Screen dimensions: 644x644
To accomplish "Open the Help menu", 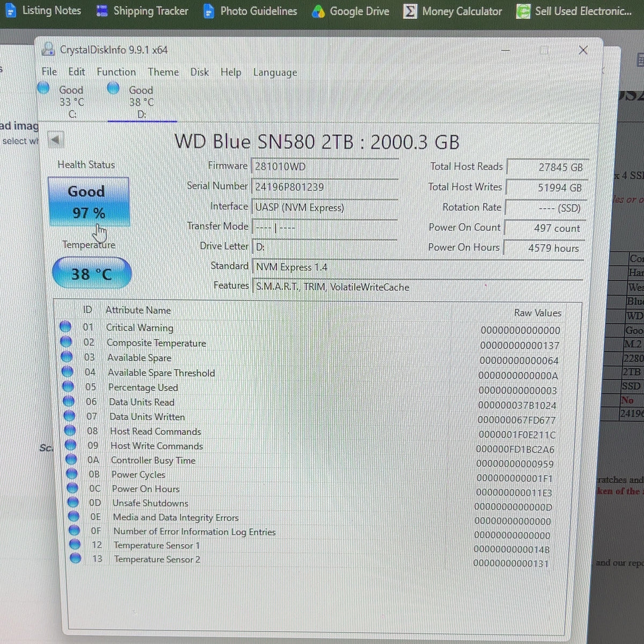I will pos(231,72).
